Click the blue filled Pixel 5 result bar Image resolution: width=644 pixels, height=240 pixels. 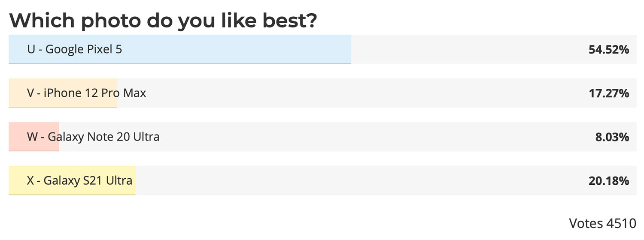click(180, 49)
